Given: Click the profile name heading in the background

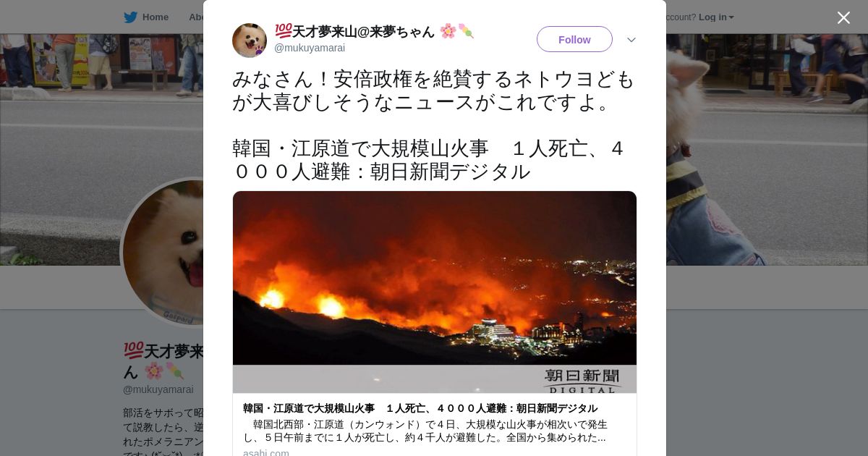Looking at the screenshot, I should coord(163,360).
